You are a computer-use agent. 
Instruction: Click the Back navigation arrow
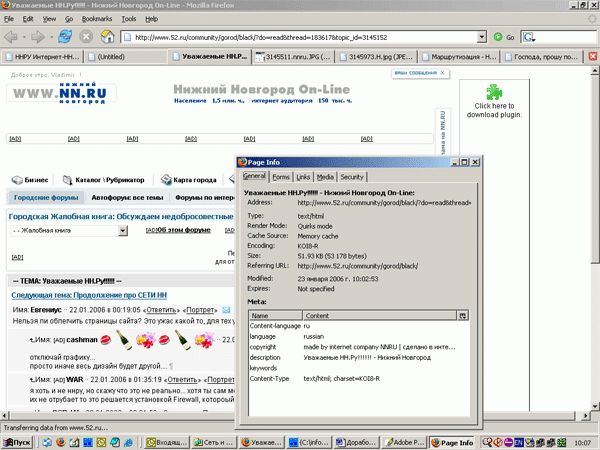14,37
